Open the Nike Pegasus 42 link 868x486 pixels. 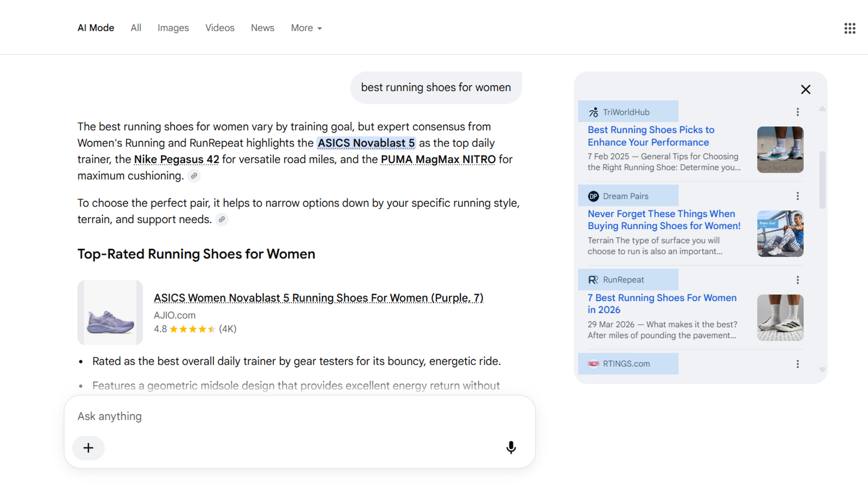(176, 159)
